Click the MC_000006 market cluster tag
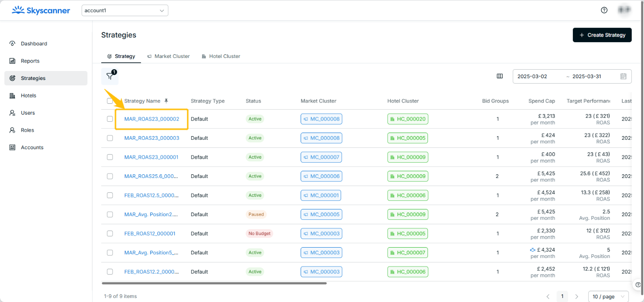Viewport: 644px width, 302px height. pos(321,176)
